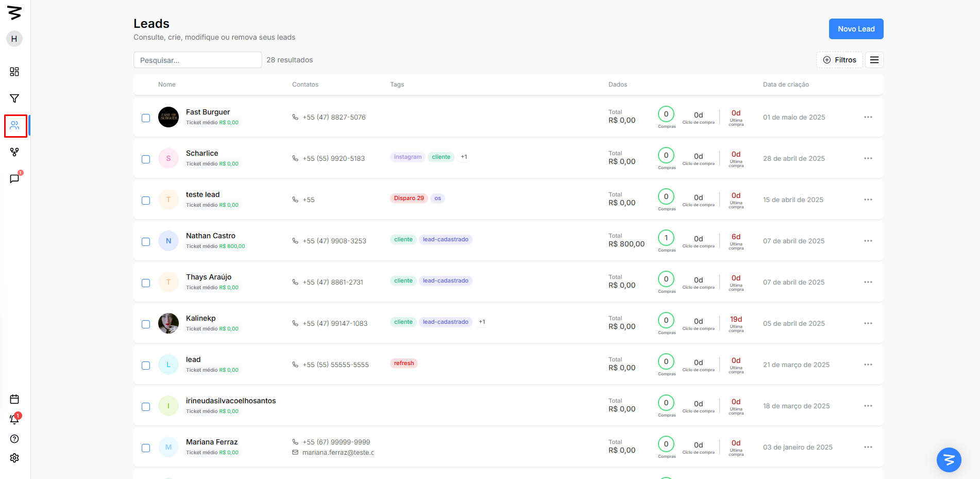Click the Tags column header
980x479 pixels.
point(397,85)
